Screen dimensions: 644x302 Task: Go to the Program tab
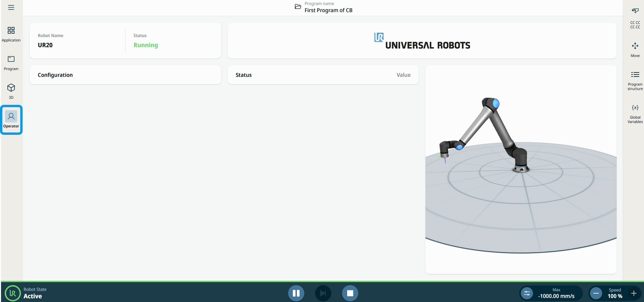[11, 63]
